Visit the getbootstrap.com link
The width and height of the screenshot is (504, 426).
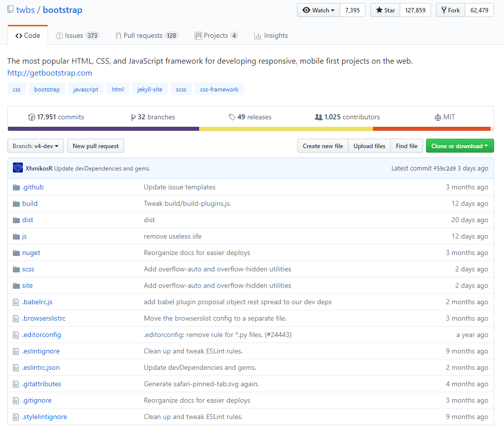50,73
